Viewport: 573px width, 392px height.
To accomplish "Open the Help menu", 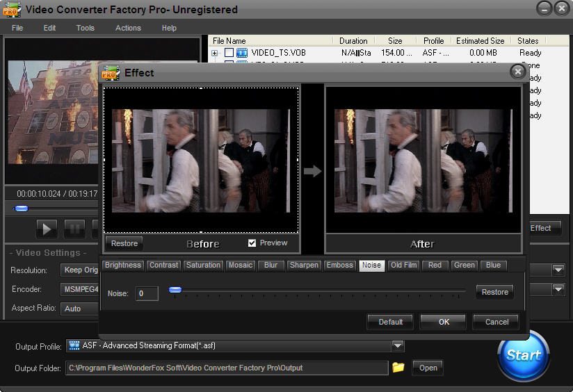I will pos(169,28).
